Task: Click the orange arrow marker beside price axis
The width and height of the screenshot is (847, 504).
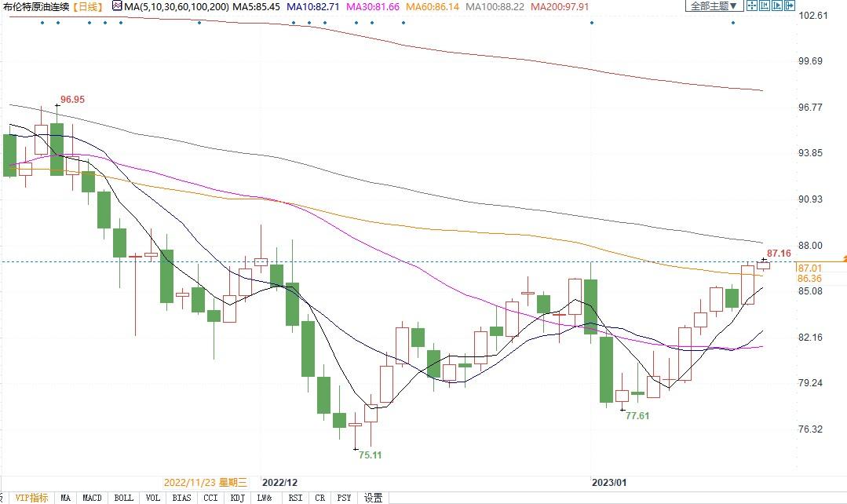Action: (843, 257)
